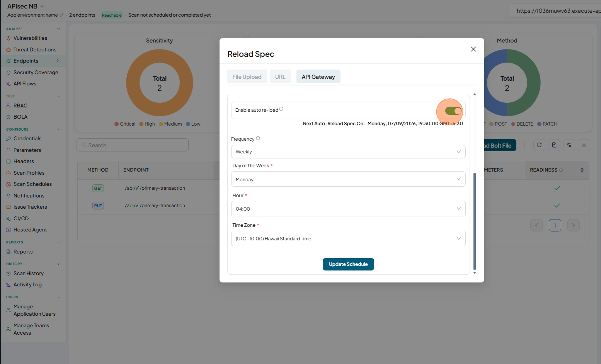The height and width of the screenshot is (364, 601).
Task: Switch to the File Upload tab
Action: 247,77
